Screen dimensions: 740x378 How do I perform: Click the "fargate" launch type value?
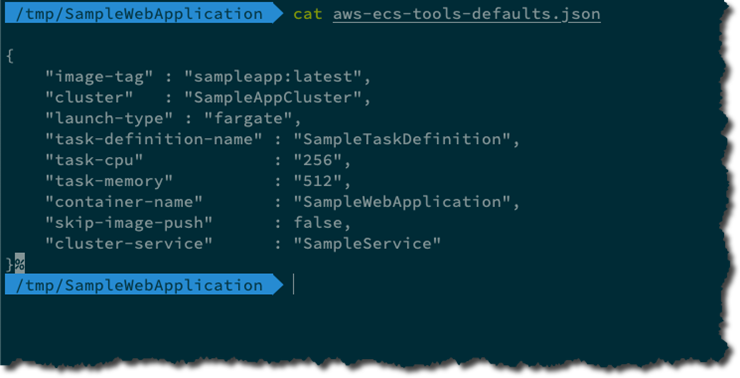(248, 118)
